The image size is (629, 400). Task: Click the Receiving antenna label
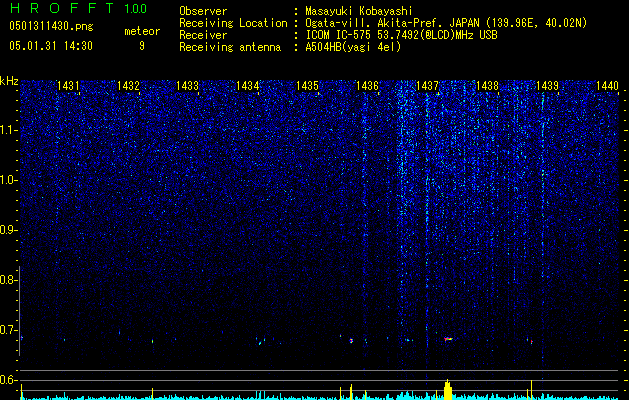pos(230,47)
